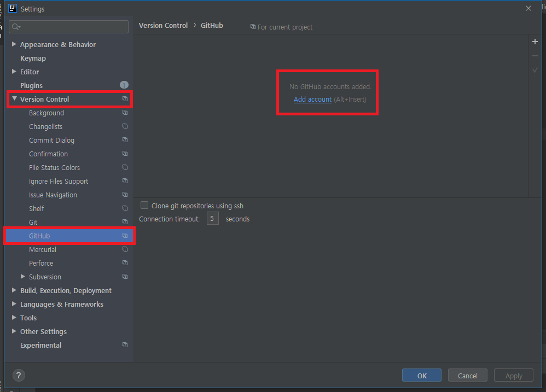Open the Keymap settings page
546x392 pixels.
point(33,58)
